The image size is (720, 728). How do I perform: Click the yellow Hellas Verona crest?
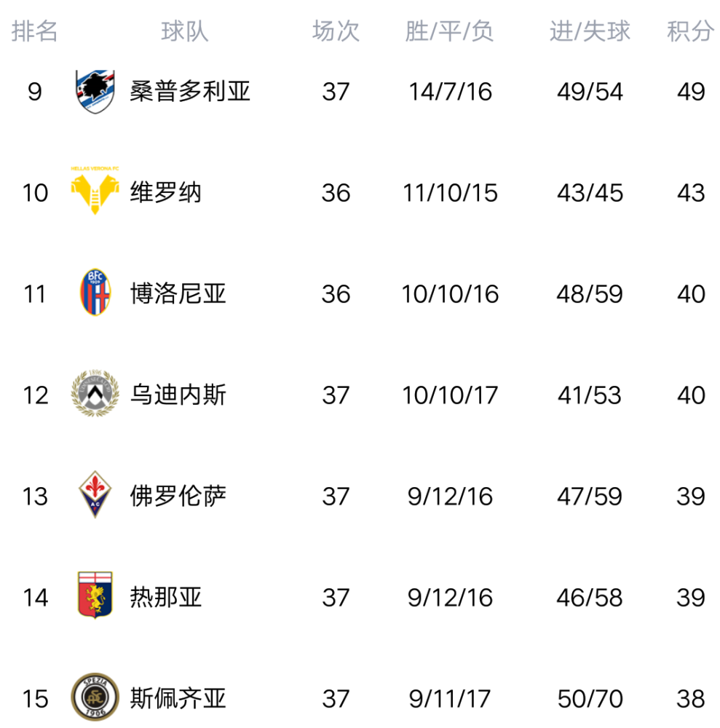pyautogui.click(x=95, y=191)
